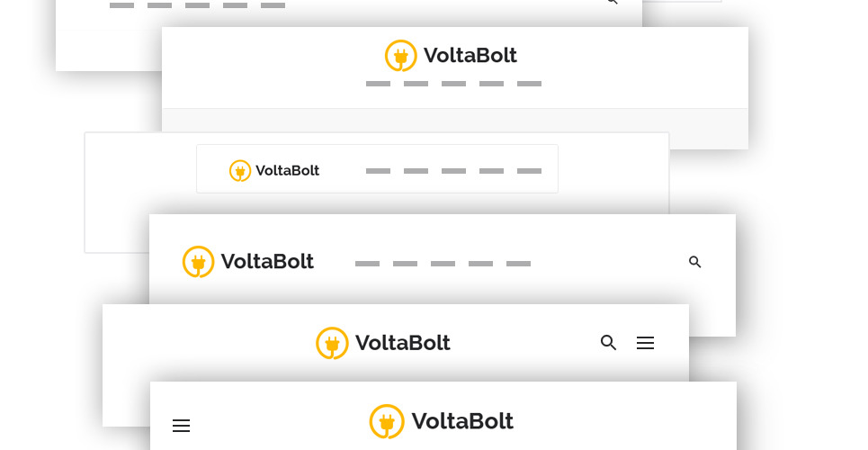Viewport: 868px width, 450px height.
Task: Click search icon in header with left-aligned large logo
Action: tap(694, 262)
